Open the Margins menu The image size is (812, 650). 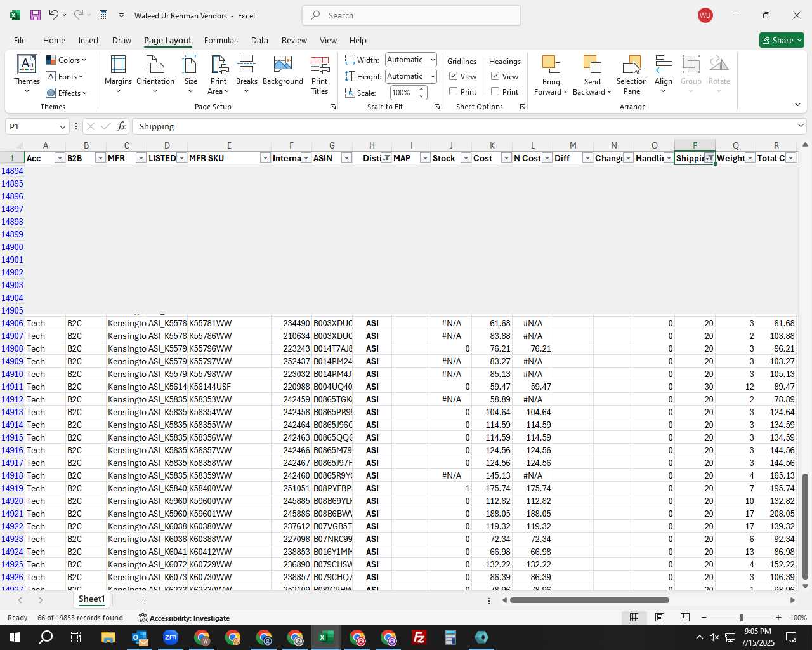118,75
